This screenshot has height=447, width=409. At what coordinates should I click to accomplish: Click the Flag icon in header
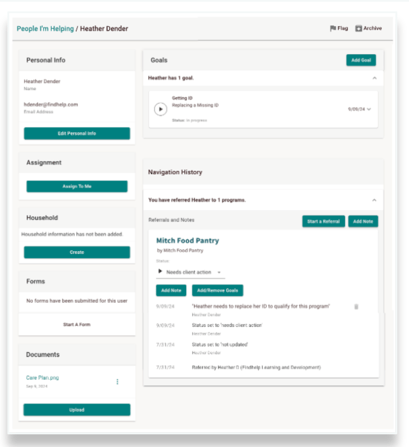pyautogui.click(x=333, y=28)
